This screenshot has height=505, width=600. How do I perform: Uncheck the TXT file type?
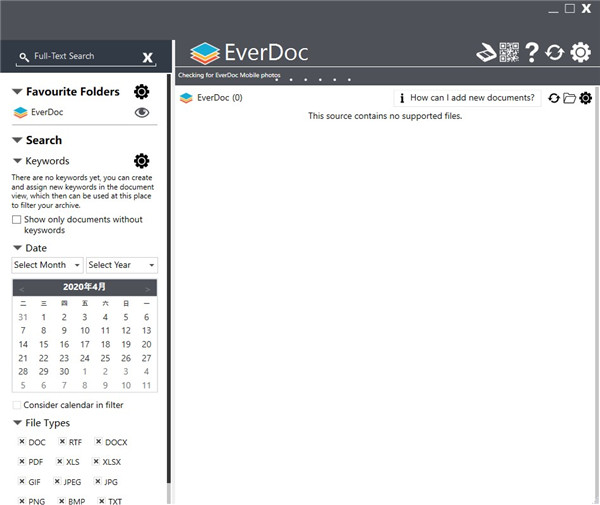101,501
